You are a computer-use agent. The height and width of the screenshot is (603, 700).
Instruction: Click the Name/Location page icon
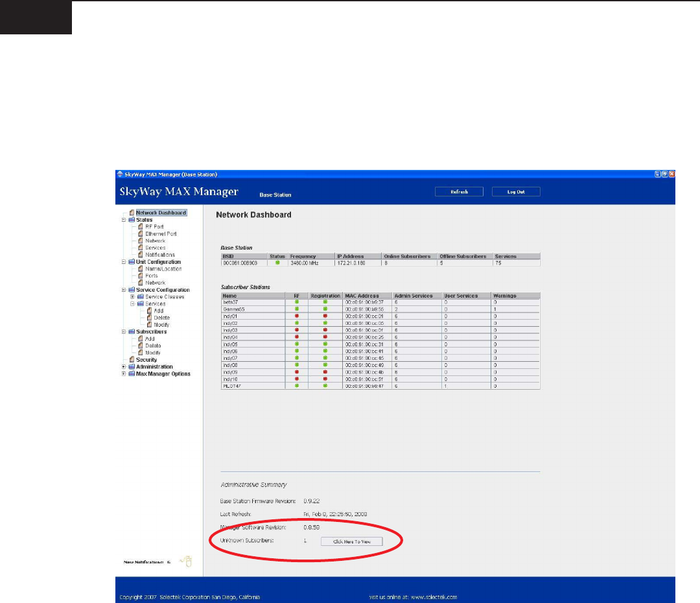click(x=141, y=268)
